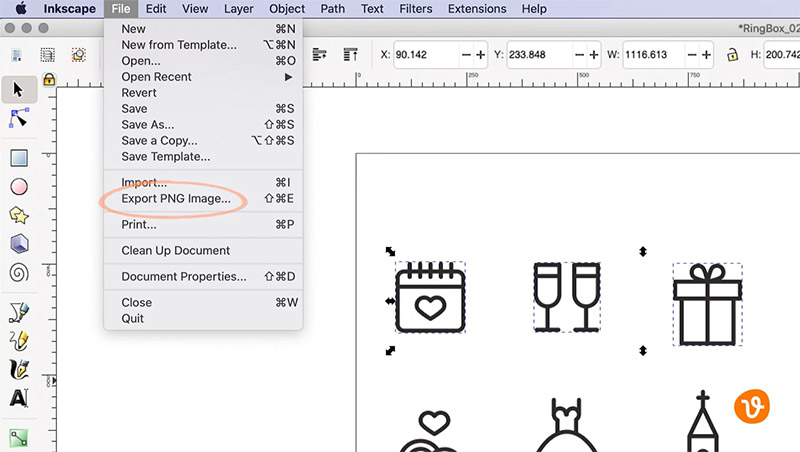Open the Inkscape application menu
The image size is (800, 452).
(69, 9)
